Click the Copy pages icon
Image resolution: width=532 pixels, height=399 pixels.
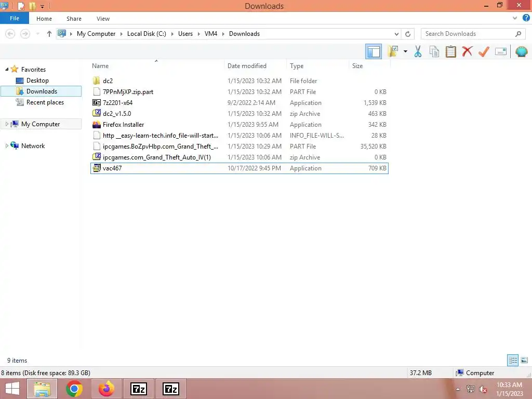[x=434, y=51]
